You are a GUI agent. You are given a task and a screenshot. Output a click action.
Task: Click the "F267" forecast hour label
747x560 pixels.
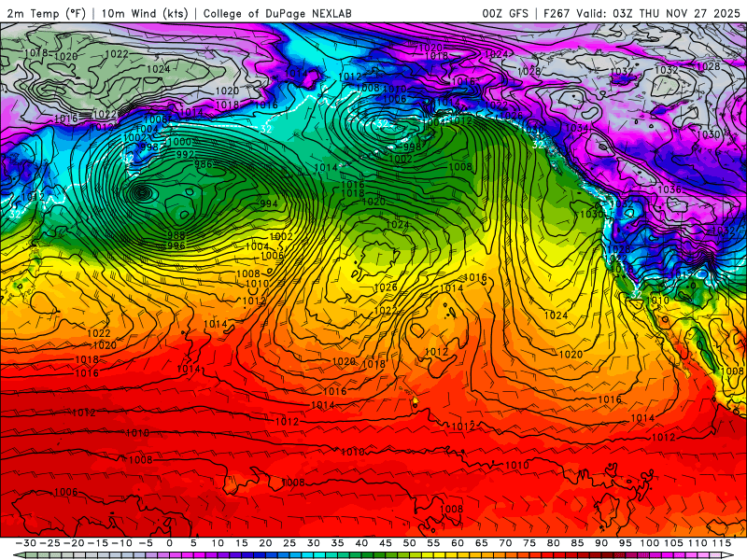click(557, 13)
